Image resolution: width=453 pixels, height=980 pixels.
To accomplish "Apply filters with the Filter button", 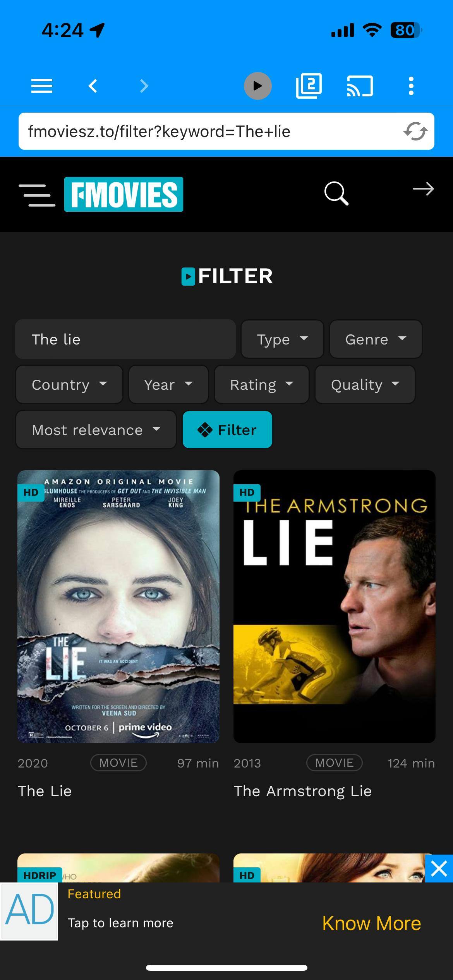I will (x=227, y=430).
